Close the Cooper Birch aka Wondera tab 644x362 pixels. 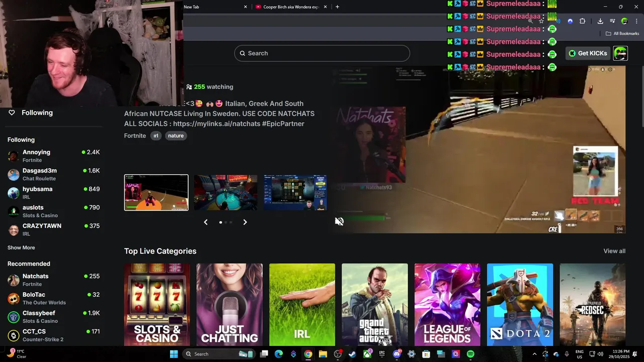[x=325, y=7]
